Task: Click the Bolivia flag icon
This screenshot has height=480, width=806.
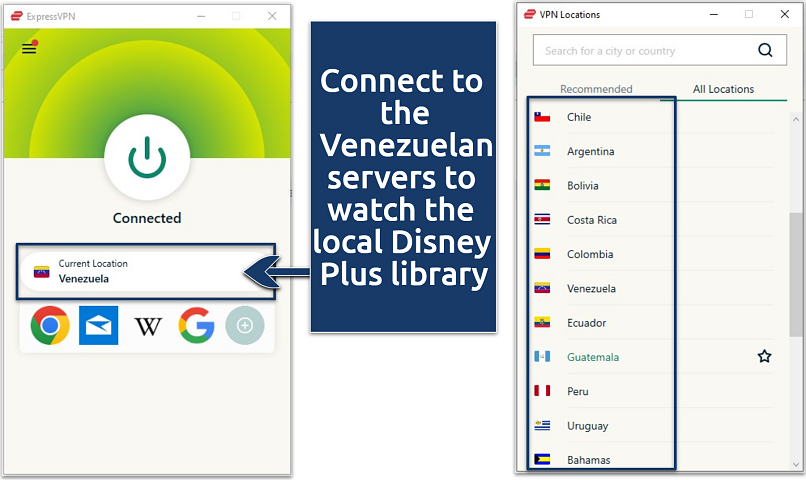Action: [x=542, y=185]
